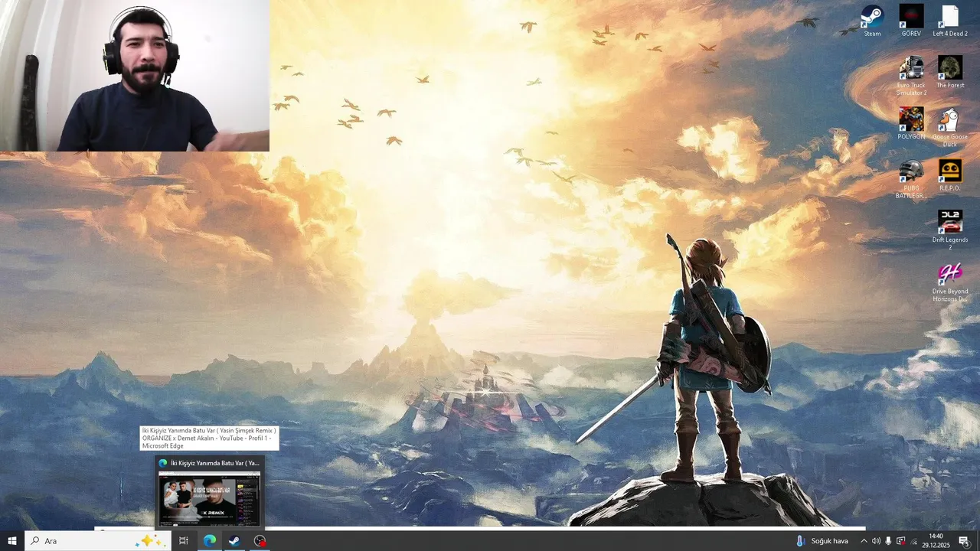Expand hidden system tray icons chevron

pyautogui.click(x=864, y=541)
